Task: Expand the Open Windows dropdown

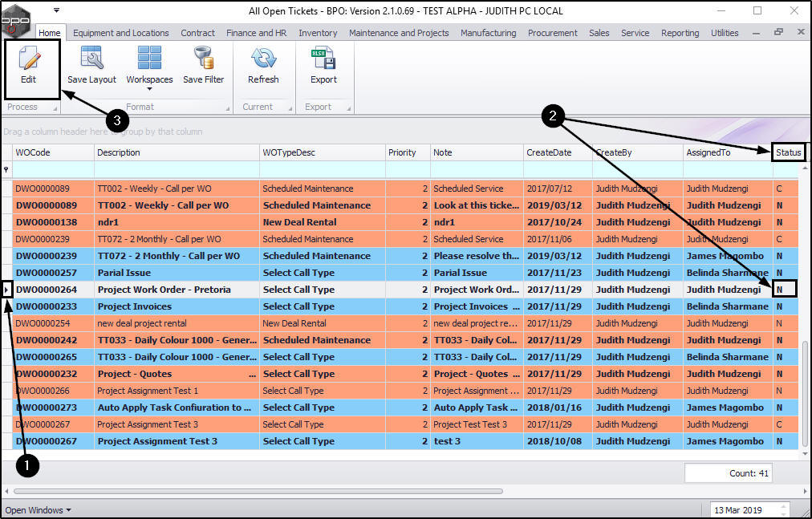Action: click(38, 510)
